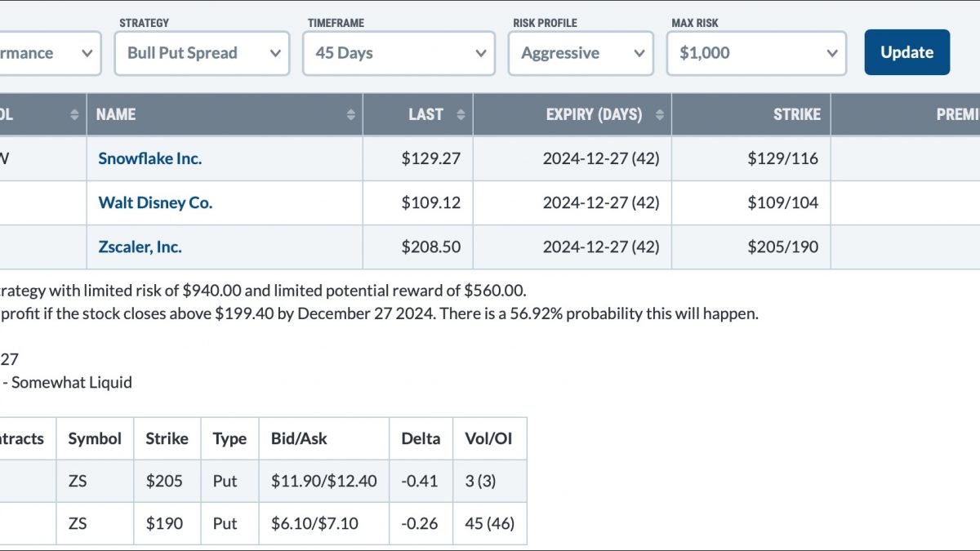Select the $109/104 strike cell
Viewport: 980px width, 551px height.
[782, 202]
